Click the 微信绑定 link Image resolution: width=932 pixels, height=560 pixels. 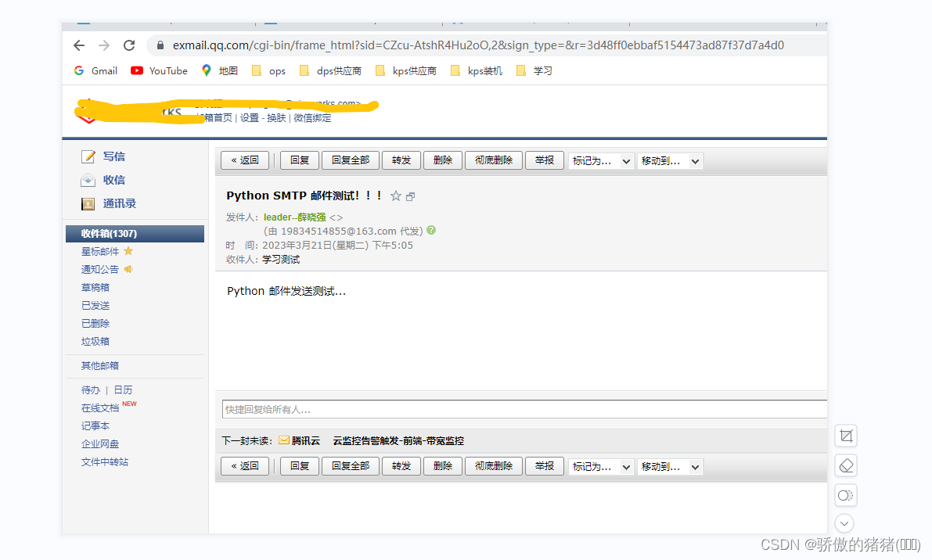pos(313,117)
